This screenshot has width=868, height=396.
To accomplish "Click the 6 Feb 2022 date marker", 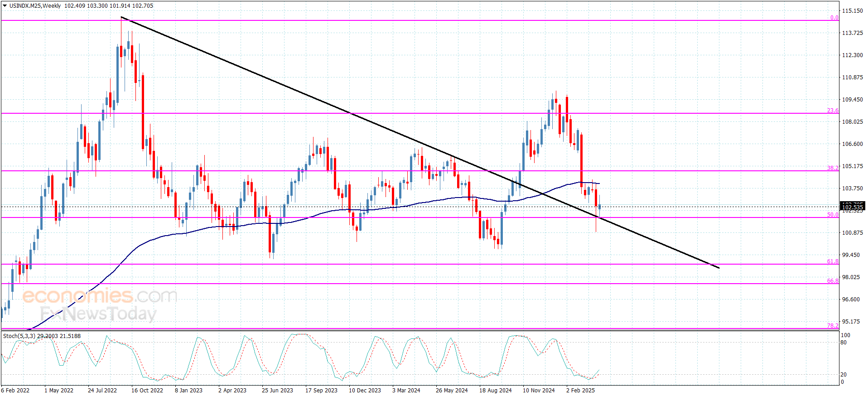I will (x=15, y=391).
